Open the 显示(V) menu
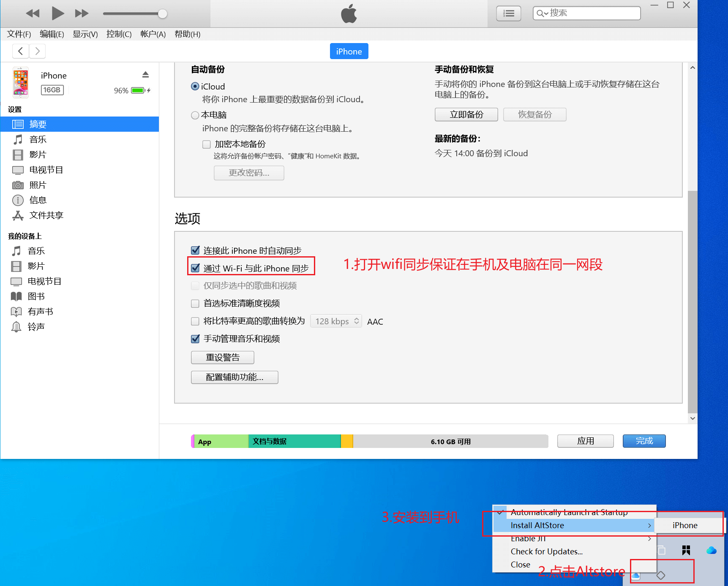 click(x=85, y=34)
